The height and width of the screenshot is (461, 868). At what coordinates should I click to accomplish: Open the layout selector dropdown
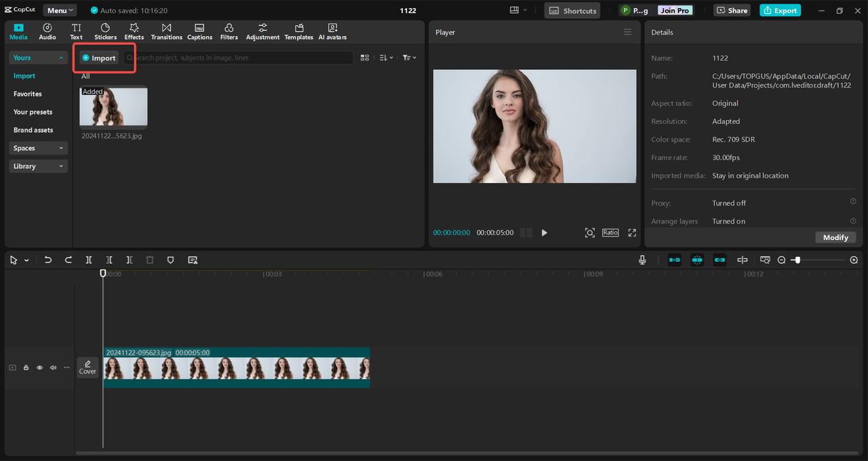tap(519, 10)
